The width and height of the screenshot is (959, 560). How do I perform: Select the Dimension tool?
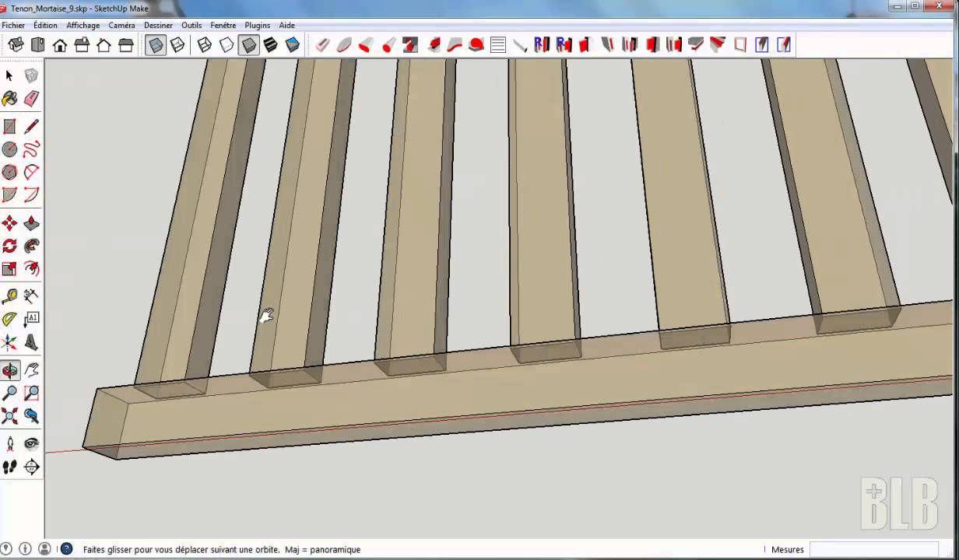tap(31, 296)
